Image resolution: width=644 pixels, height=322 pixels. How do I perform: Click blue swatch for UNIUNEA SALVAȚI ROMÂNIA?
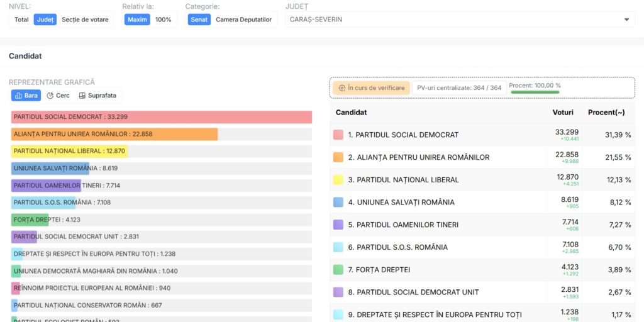(338, 202)
